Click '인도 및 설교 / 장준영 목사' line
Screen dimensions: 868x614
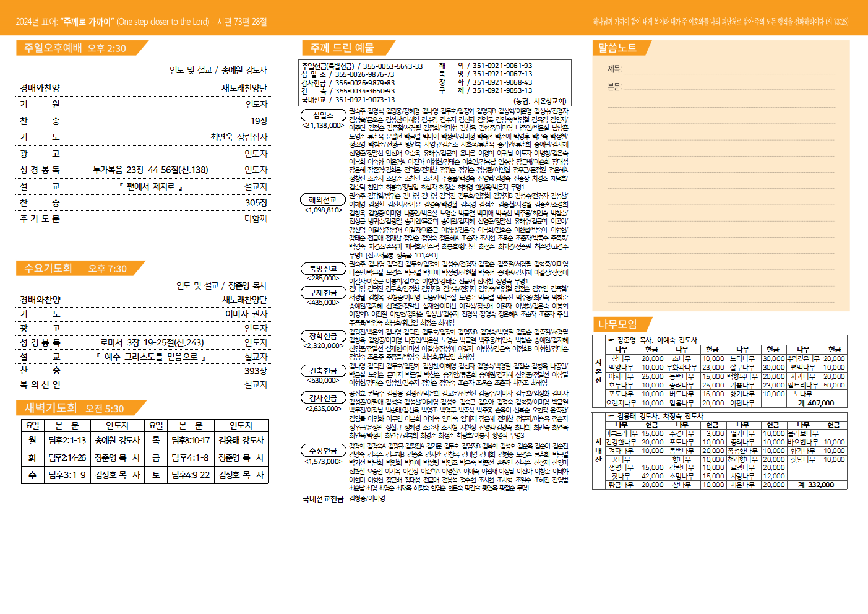[221, 285]
